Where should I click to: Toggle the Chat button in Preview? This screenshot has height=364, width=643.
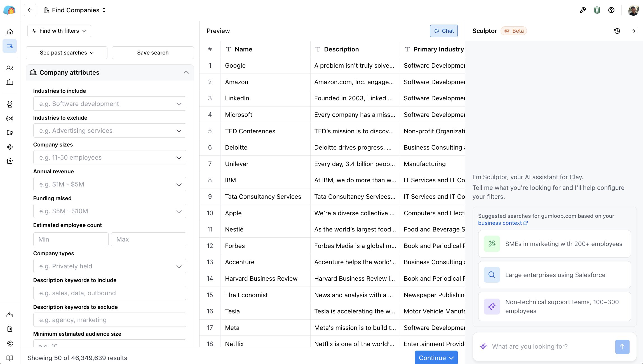(x=444, y=31)
